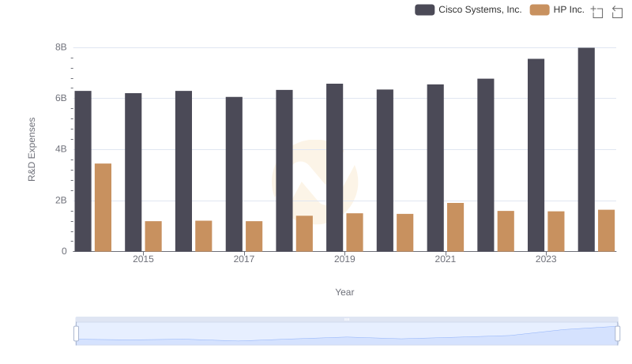Click the Cisco bar for 2014
This screenshot has height=364, width=632.
tap(83, 171)
